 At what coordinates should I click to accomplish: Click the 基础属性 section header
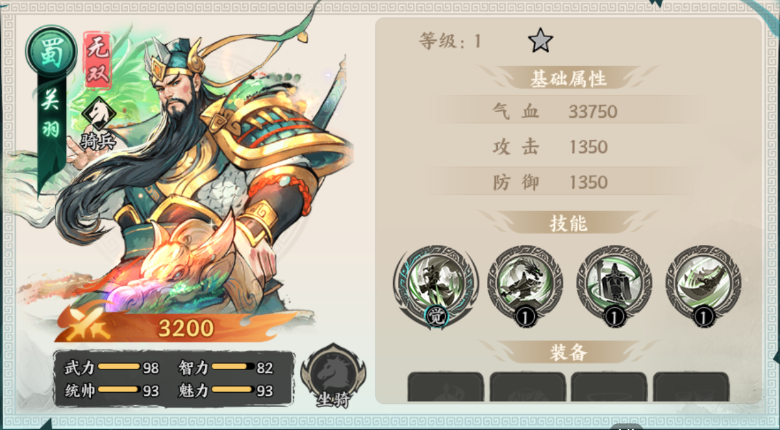(568, 79)
